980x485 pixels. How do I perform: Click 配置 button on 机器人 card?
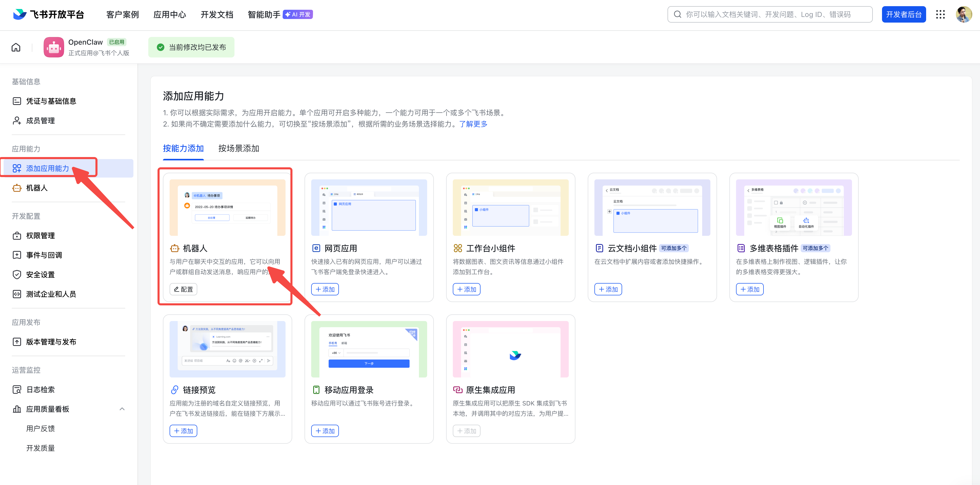point(183,289)
